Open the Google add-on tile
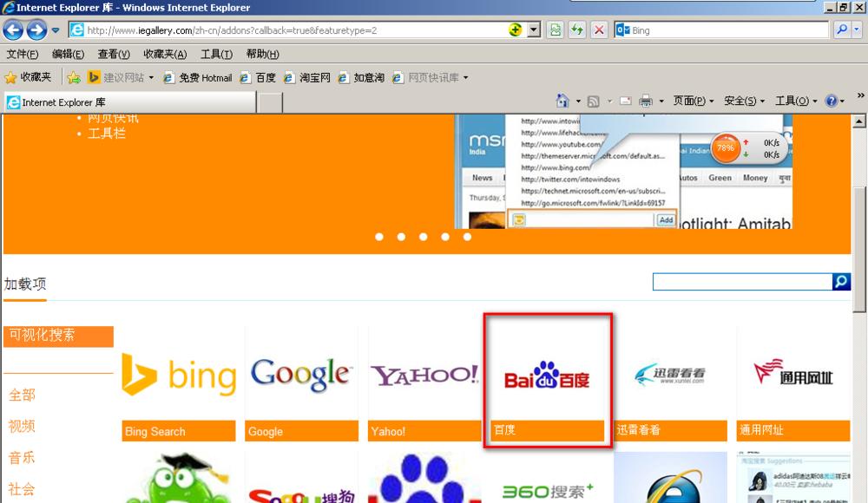 302,384
